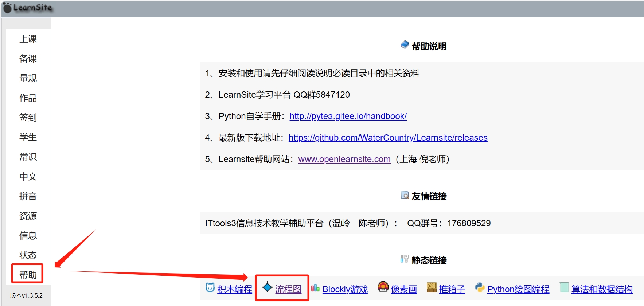This screenshot has height=306, width=644.
Task: Open the 上课 sidebar menu
Action: pyautogui.click(x=28, y=39)
